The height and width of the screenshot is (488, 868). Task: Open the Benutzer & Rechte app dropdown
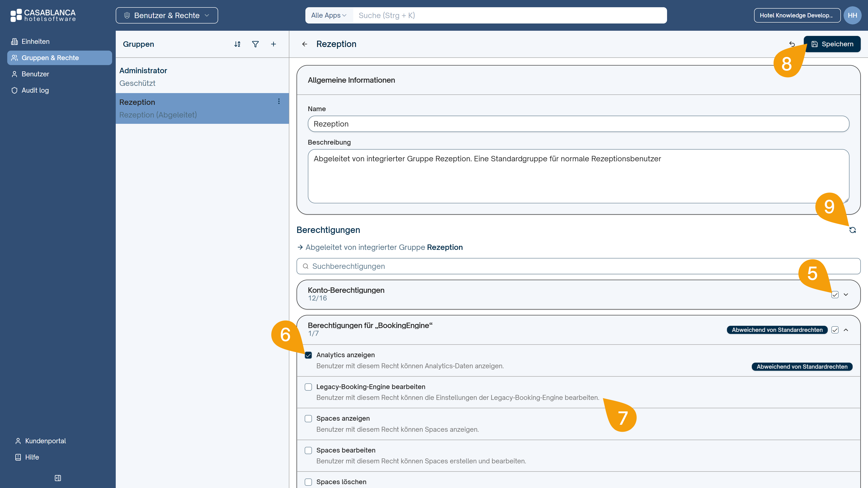pos(167,15)
